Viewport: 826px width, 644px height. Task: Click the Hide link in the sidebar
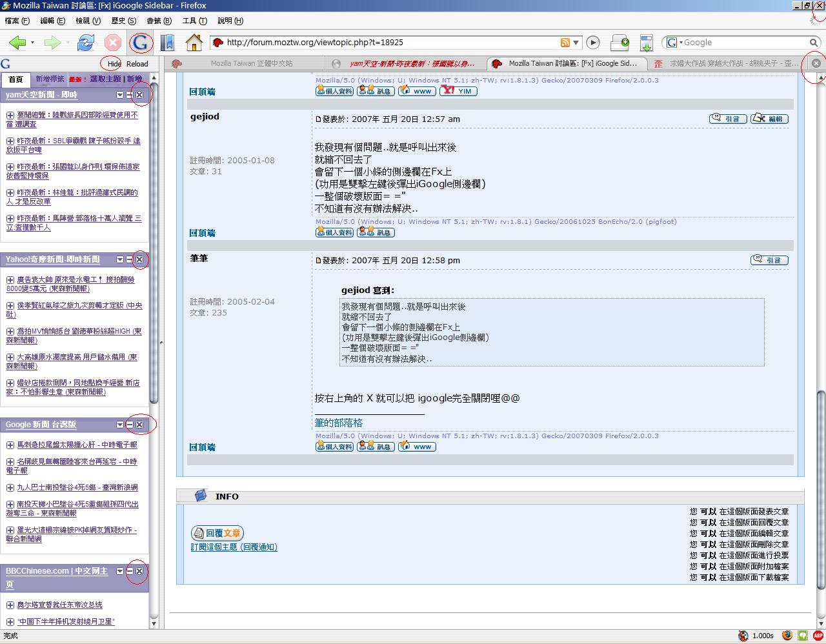click(114, 64)
